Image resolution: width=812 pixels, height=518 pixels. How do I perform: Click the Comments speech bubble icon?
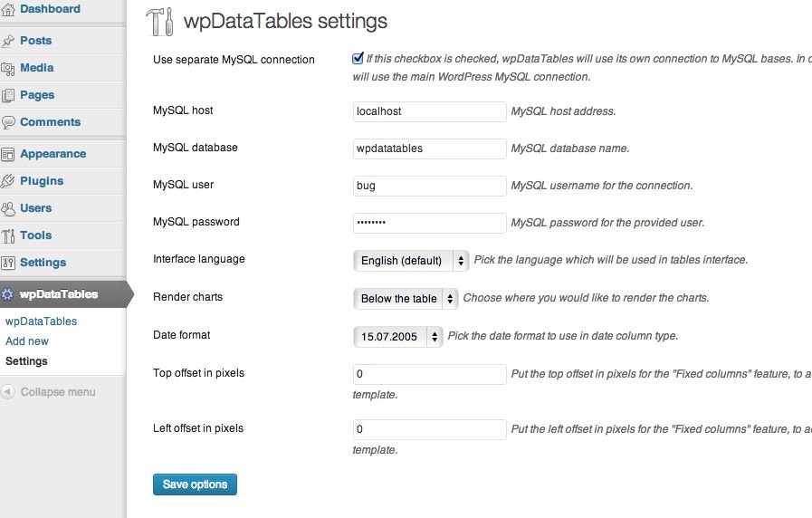coord(8,122)
